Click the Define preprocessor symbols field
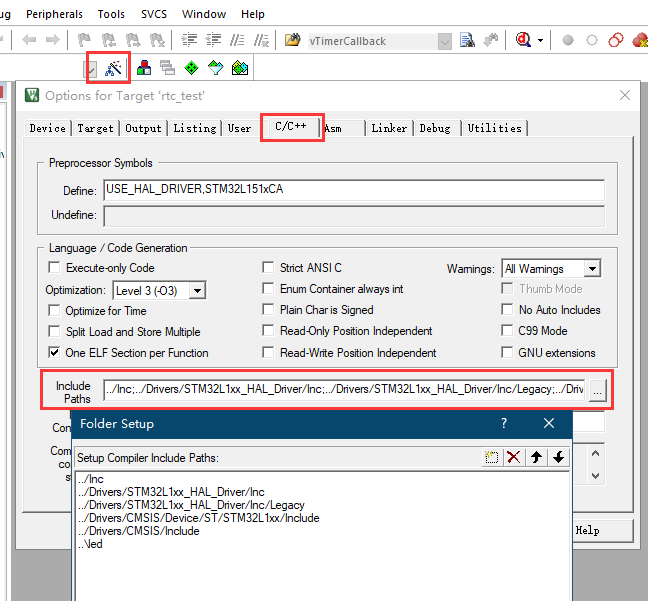Viewport: 648px width, 601px height. point(354,190)
